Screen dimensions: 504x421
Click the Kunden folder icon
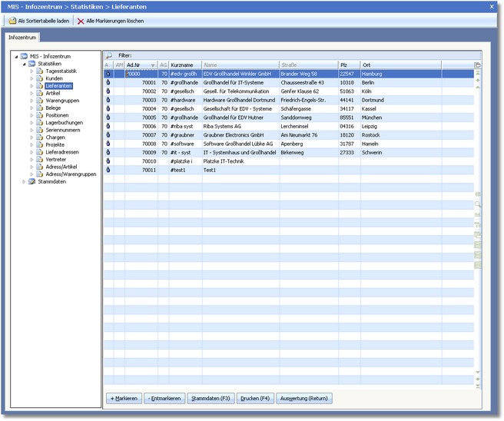(x=40, y=78)
